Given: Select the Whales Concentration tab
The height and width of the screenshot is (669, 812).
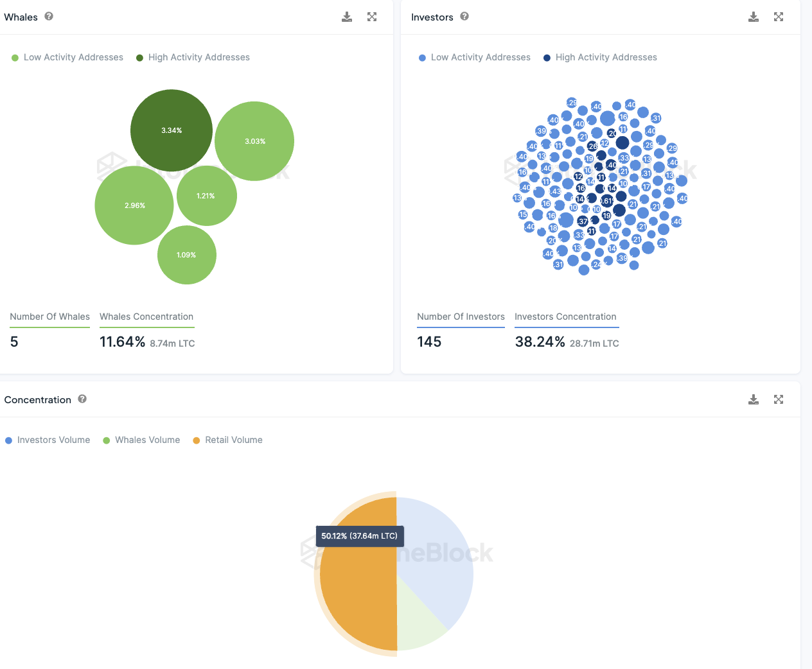Looking at the screenshot, I should point(146,317).
